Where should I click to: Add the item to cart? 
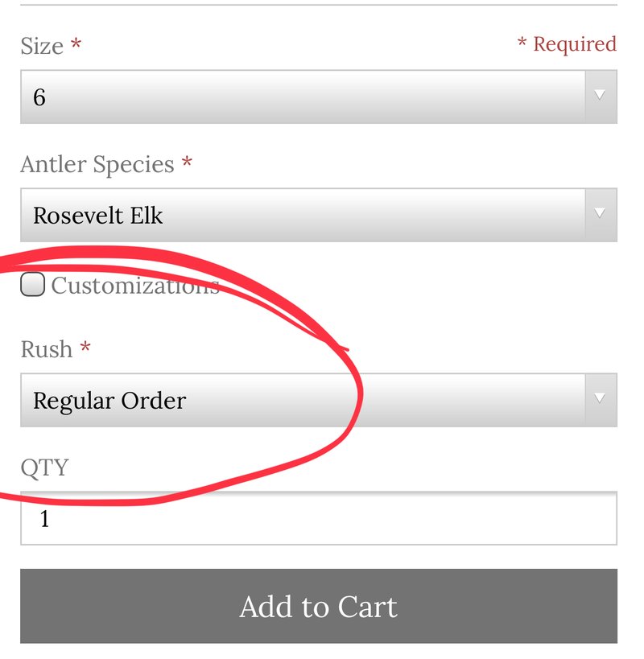tap(319, 606)
